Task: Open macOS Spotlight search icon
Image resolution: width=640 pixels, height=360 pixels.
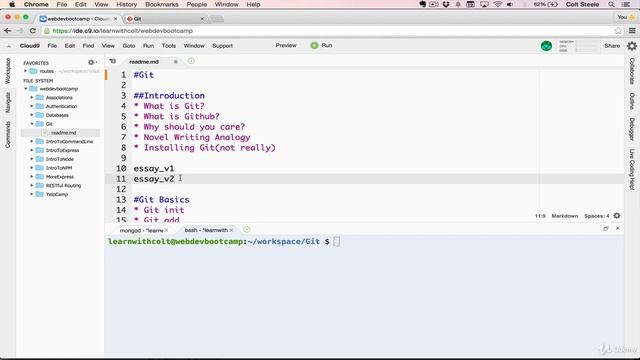Action: coord(611,4)
